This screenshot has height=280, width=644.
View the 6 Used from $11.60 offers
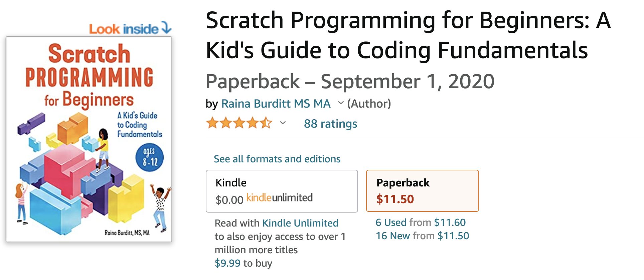(x=421, y=222)
